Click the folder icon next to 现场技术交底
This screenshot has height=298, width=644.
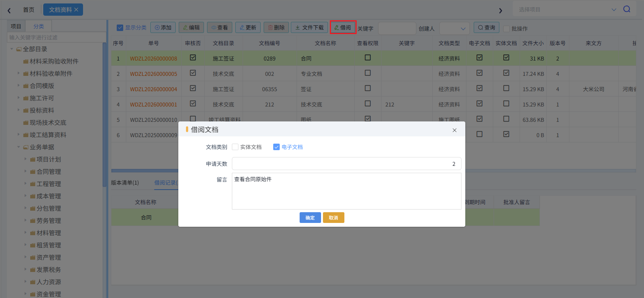26,123
